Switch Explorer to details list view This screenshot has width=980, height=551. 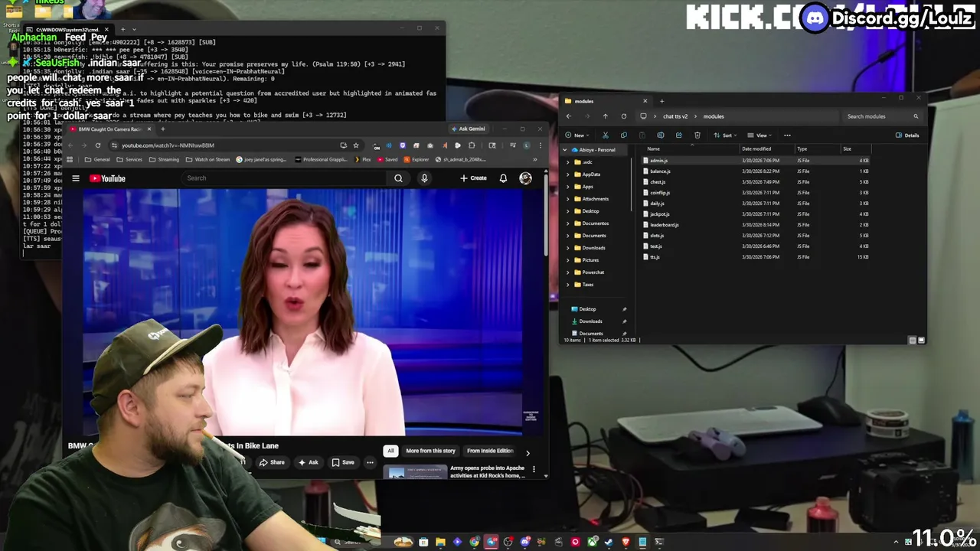[x=912, y=340]
